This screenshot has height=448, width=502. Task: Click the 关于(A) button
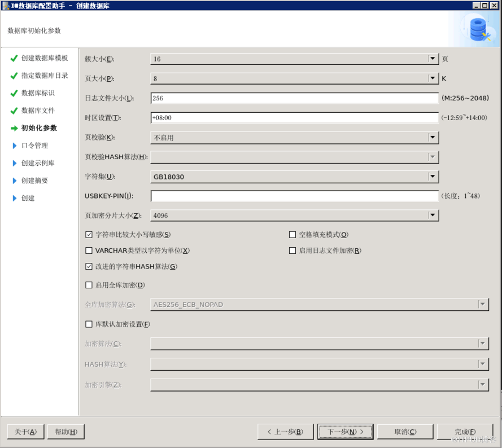25,432
